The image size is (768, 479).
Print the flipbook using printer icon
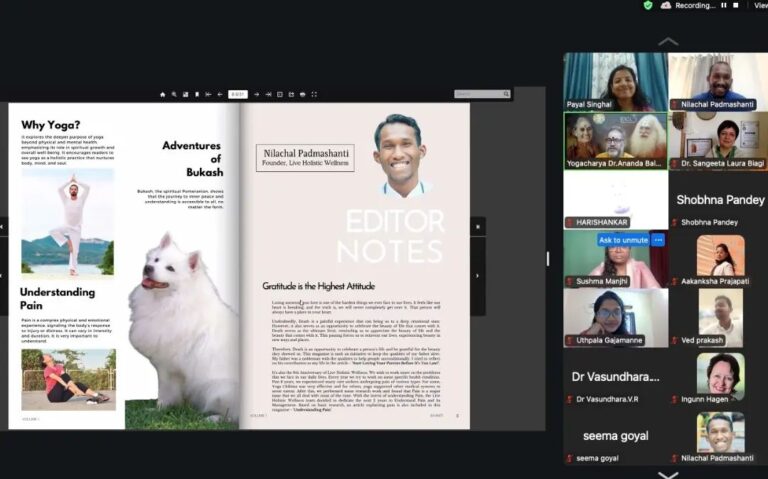point(303,94)
